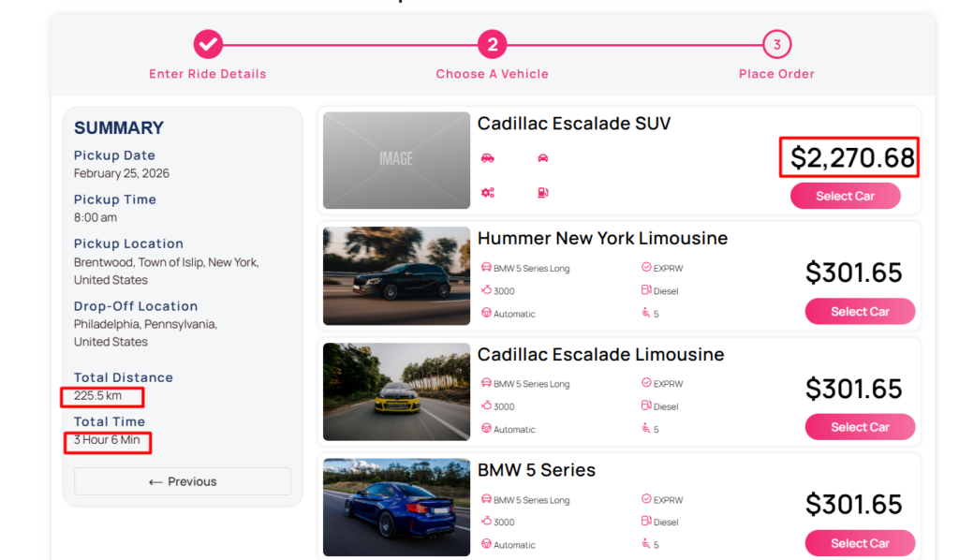Select the Choose A Vehicle step label
Image resolution: width=959 pixels, height=560 pixels.
click(493, 73)
